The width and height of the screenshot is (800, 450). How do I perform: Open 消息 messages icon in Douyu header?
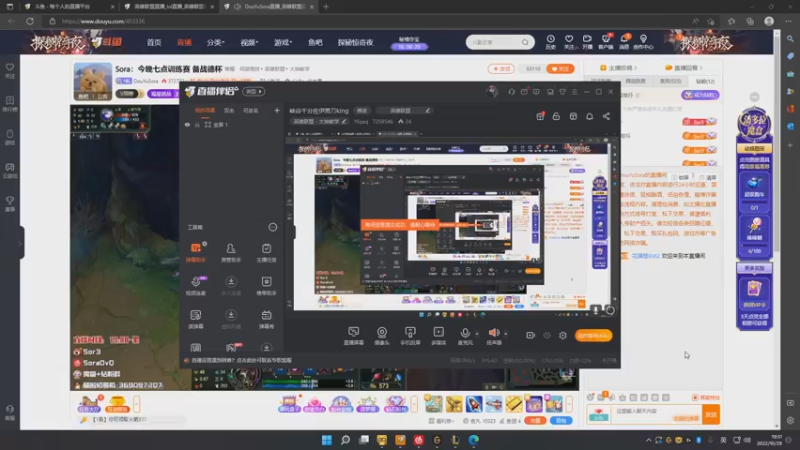click(x=624, y=42)
